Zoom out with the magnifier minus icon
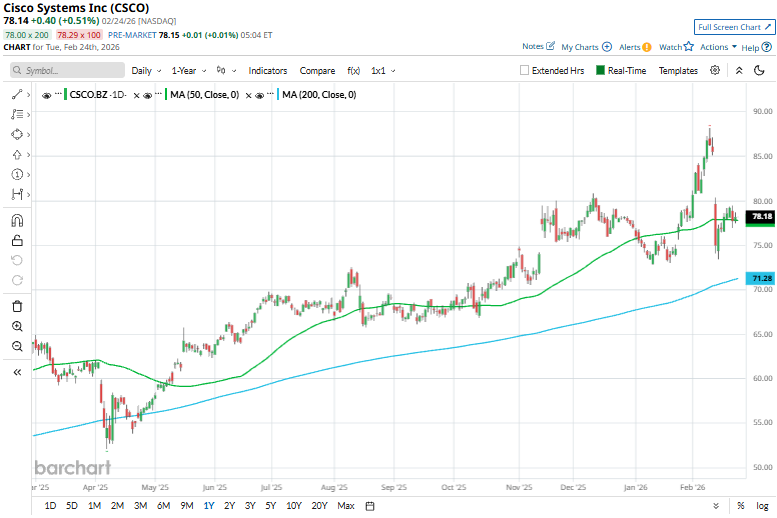Viewport: 777px width, 518px height. pyautogui.click(x=17, y=346)
